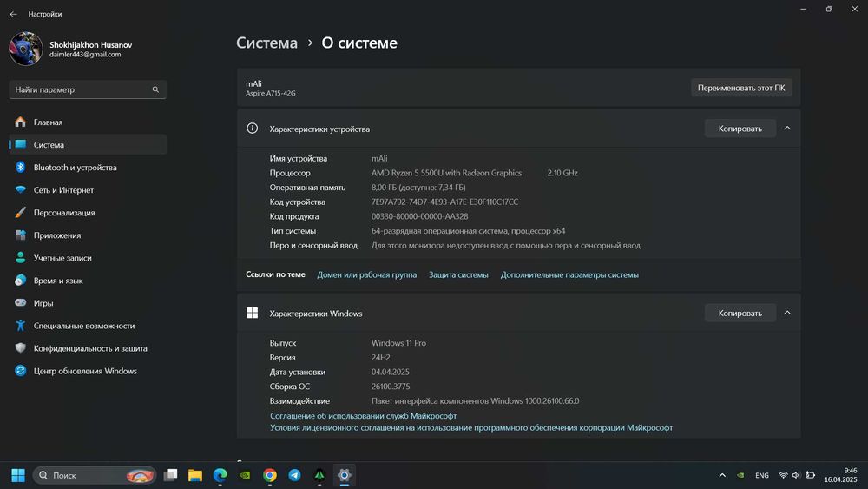Click the Найти параметр search field
868x489 pixels.
88,89
